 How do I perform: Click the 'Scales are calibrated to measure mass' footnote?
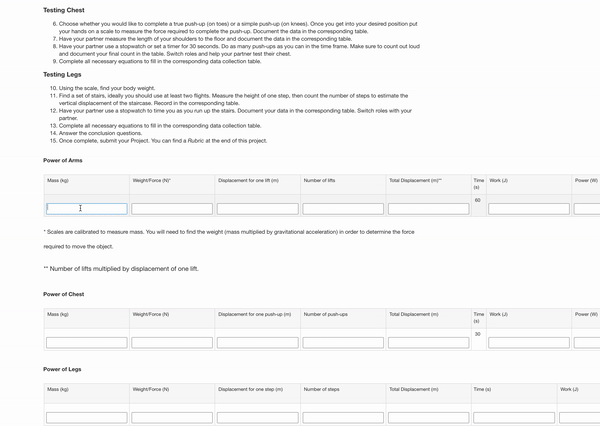pyautogui.click(x=229, y=239)
